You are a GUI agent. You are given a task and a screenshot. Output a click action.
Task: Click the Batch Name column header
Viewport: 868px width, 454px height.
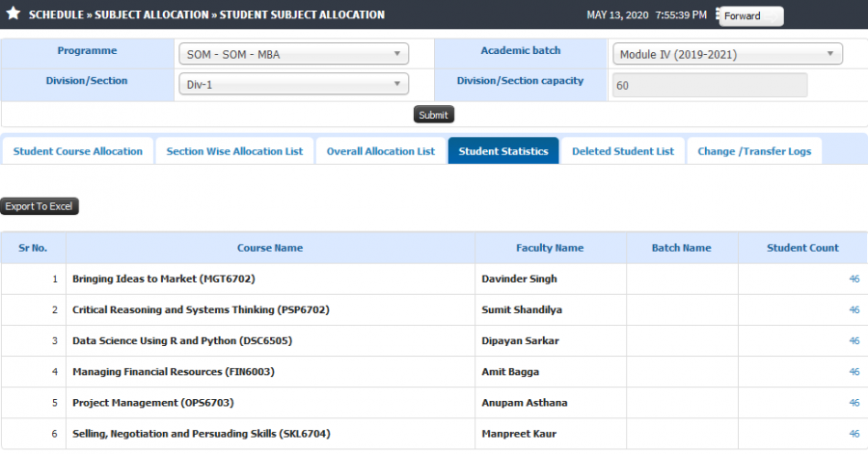coord(682,248)
